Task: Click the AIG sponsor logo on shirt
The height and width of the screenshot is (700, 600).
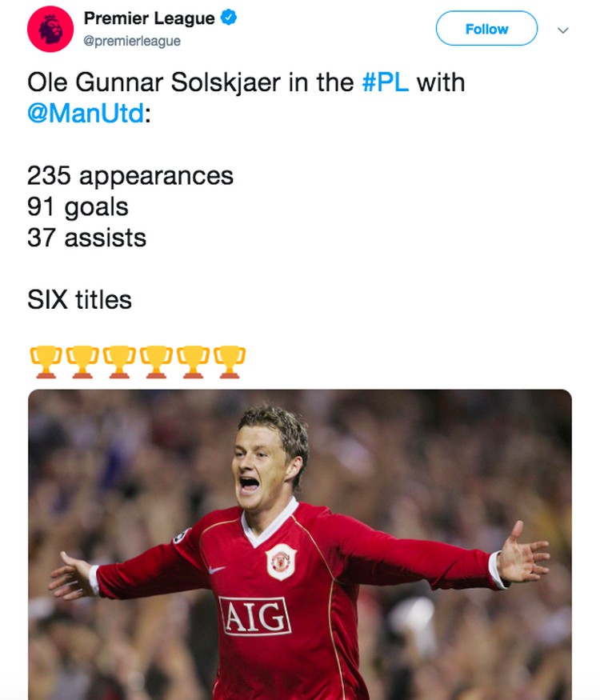Action: coord(255,616)
